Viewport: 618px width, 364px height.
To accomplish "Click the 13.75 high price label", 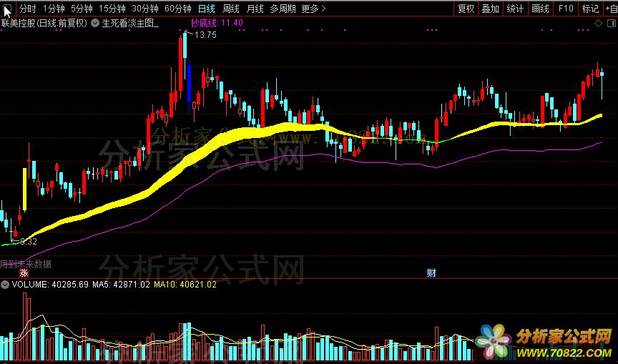I will 205,35.
